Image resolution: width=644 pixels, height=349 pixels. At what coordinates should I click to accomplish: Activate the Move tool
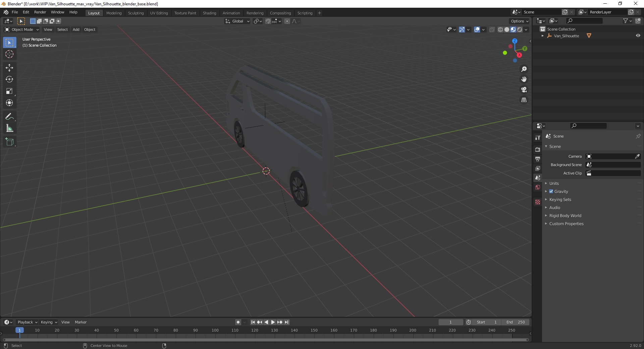tap(9, 68)
